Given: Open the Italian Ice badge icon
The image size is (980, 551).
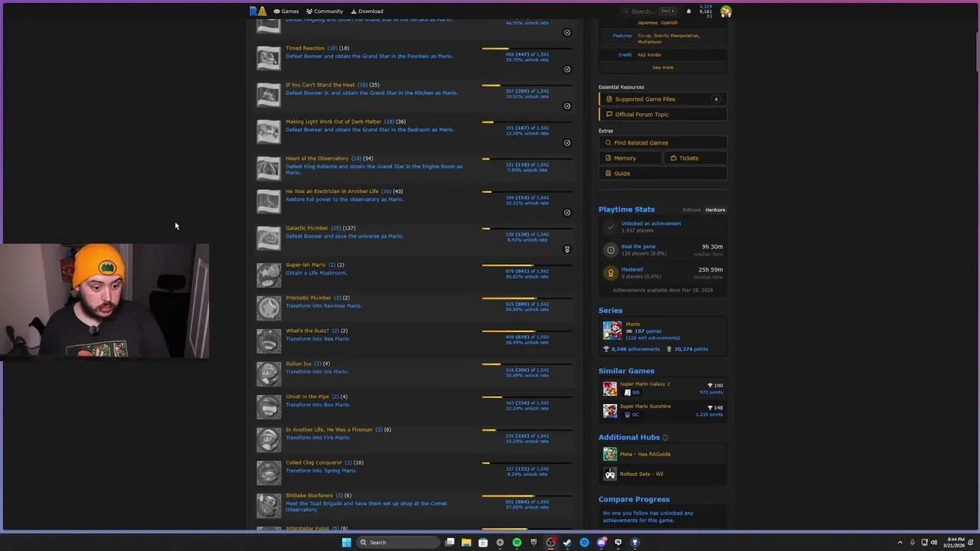Looking at the screenshot, I should click(x=268, y=373).
